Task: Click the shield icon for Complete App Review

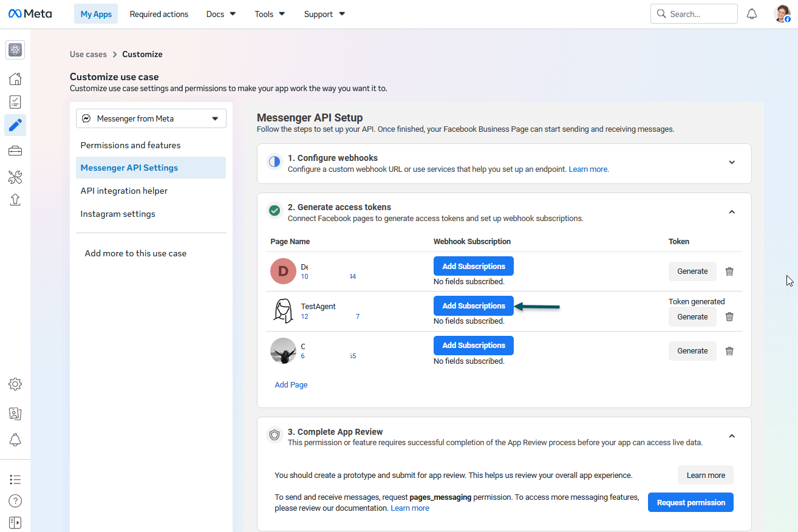Action: coord(275,435)
